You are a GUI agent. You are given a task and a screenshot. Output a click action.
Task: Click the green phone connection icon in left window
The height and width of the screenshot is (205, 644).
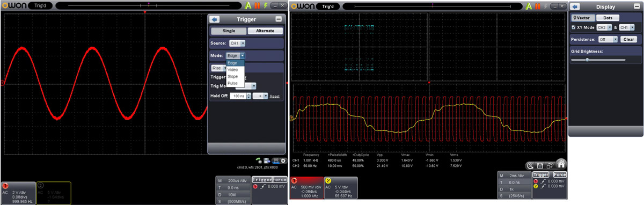[x=258, y=160]
